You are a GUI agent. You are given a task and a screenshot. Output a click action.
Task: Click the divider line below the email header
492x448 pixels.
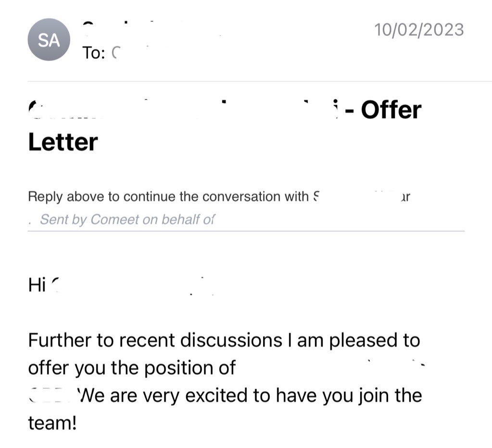[260, 81]
